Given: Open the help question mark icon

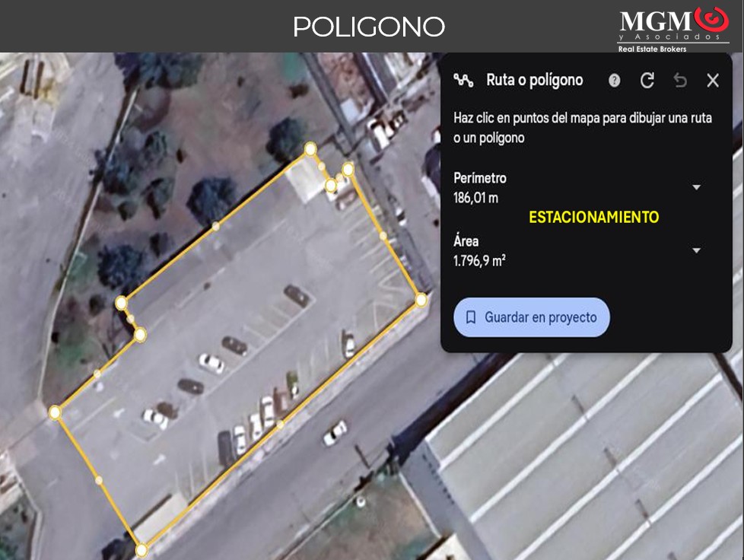Looking at the screenshot, I should tap(614, 81).
